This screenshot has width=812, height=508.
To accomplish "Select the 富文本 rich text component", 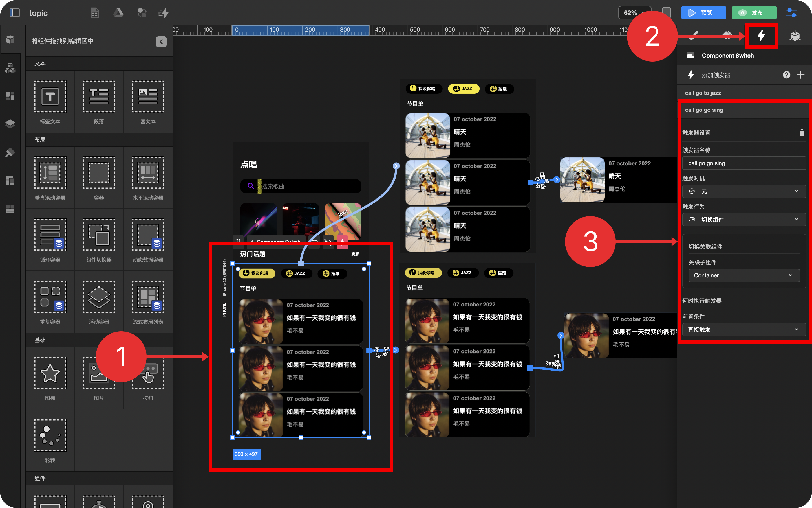I will 148,102.
